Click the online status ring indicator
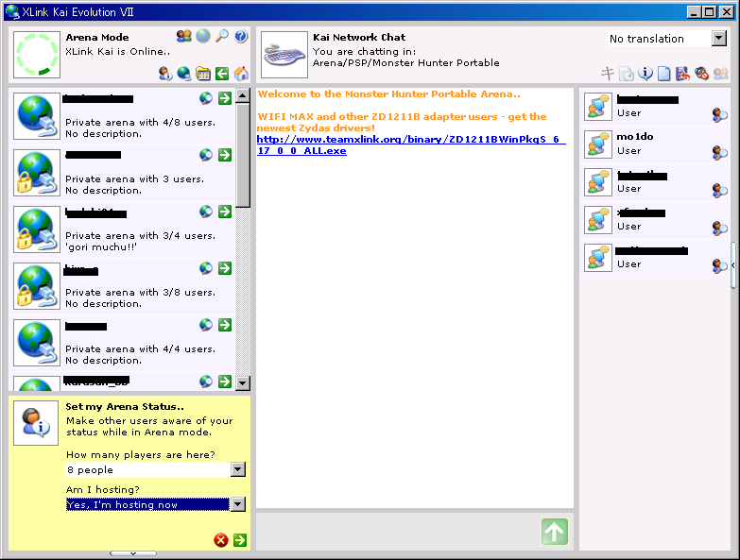 coord(37,54)
